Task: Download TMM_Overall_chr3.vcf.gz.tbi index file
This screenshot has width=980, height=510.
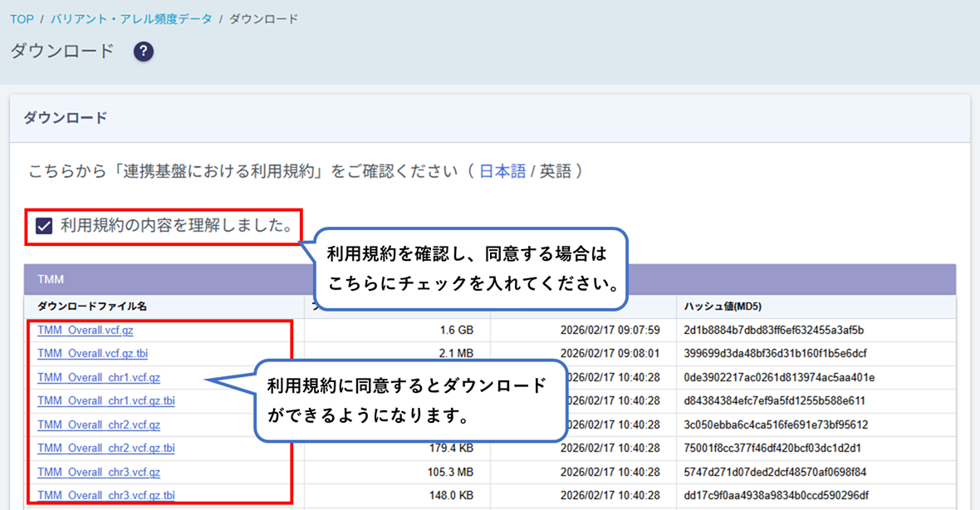Action: click(106, 496)
